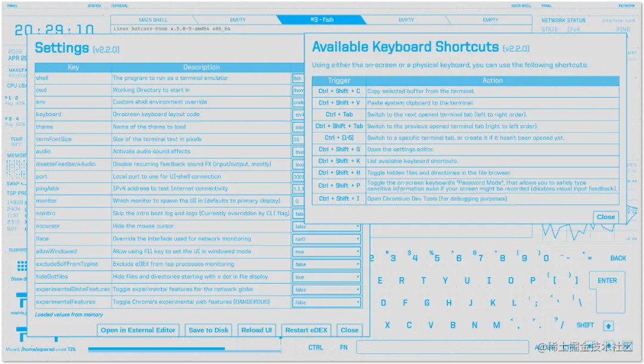Tap the BACK key on on-screen keyboard
The height and width of the screenshot is (364, 644).
pyautogui.click(x=618, y=258)
